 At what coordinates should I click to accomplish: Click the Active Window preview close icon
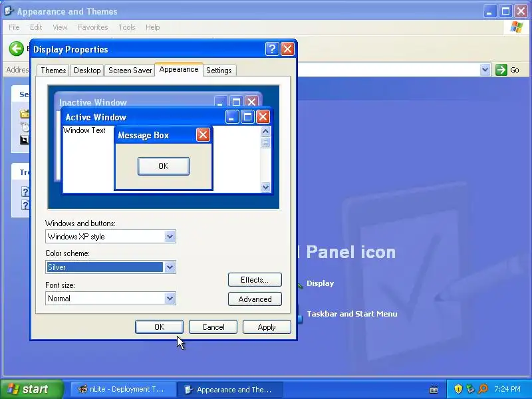click(263, 117)
